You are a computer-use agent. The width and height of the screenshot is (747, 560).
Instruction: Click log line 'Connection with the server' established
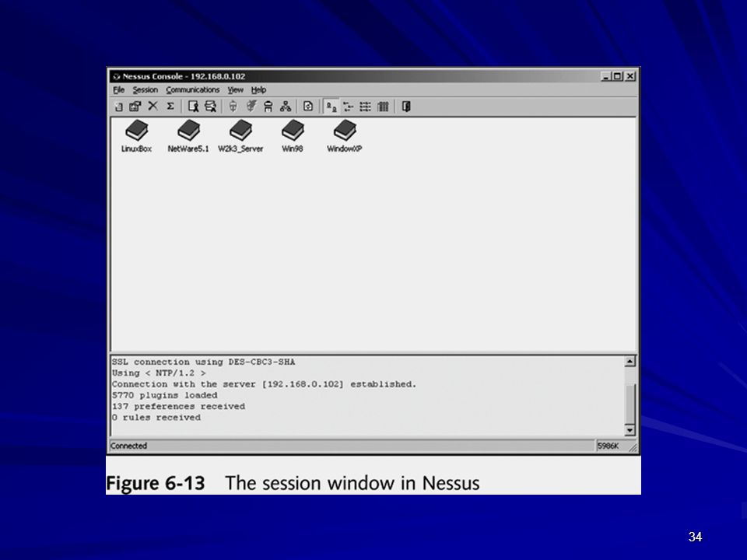point(264,383)
